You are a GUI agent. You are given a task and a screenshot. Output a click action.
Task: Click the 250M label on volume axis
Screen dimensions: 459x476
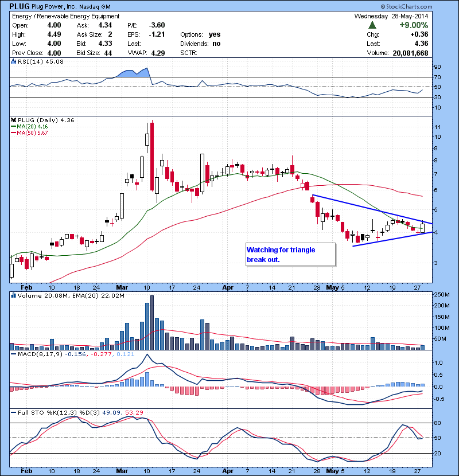[x=442, y=294]
